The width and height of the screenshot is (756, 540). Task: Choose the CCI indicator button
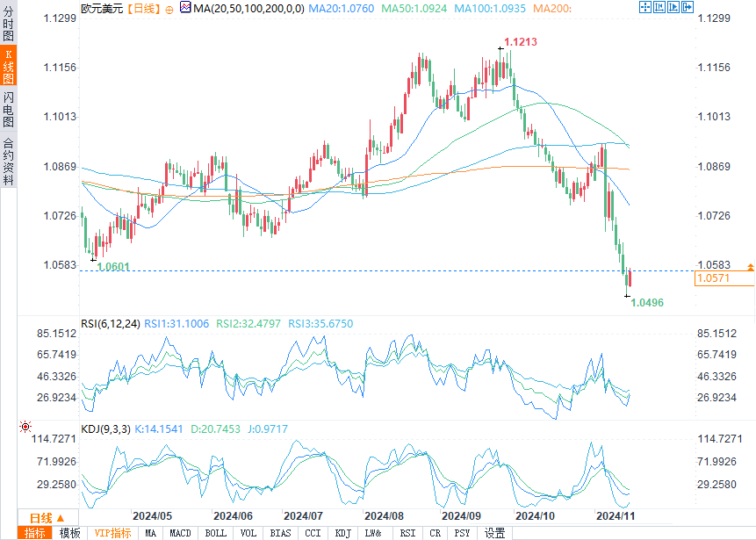point(313,533)
